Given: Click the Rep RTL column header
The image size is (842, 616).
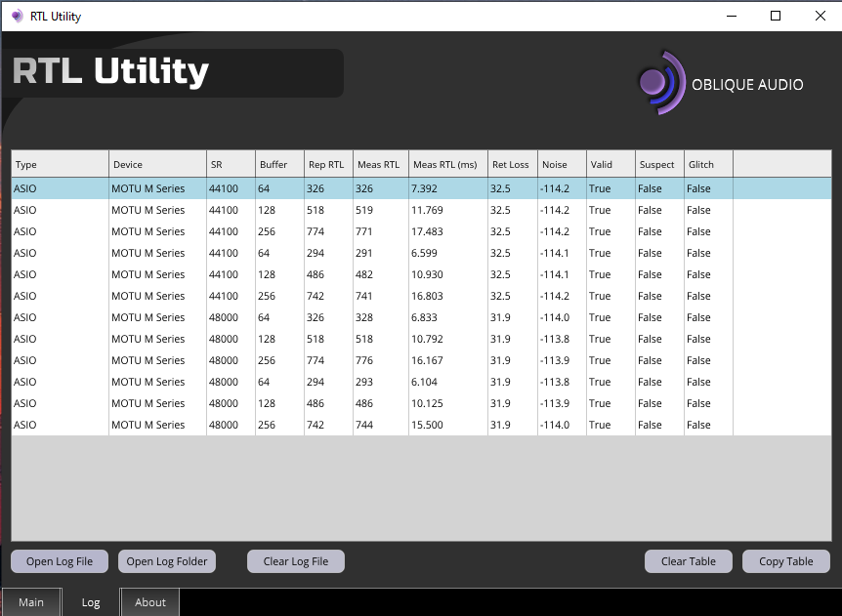Looking at the screenshot, I should coord(328,164).
